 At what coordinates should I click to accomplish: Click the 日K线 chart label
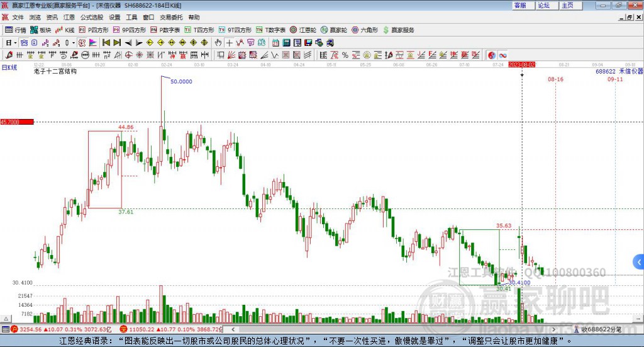click(9, 67)
